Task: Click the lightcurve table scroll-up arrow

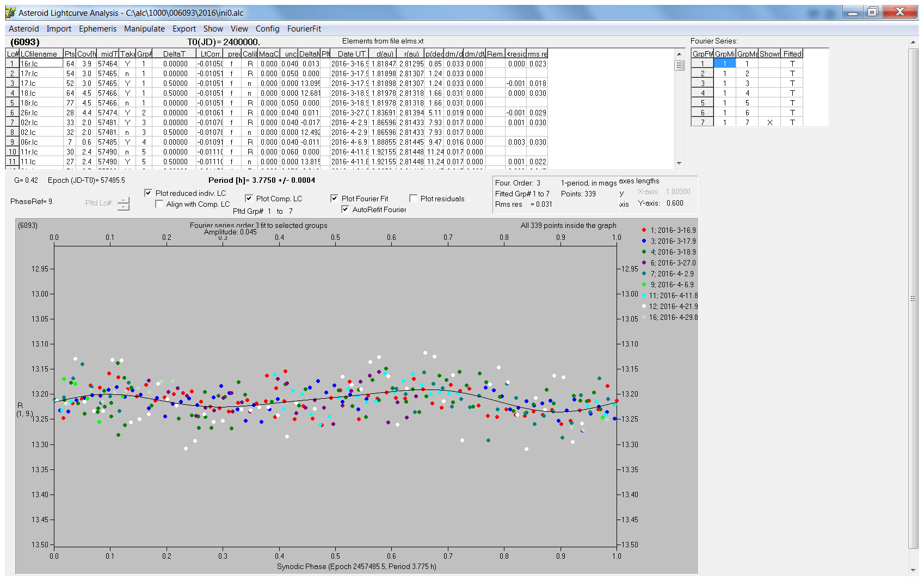Action: (x=679, y=54)
